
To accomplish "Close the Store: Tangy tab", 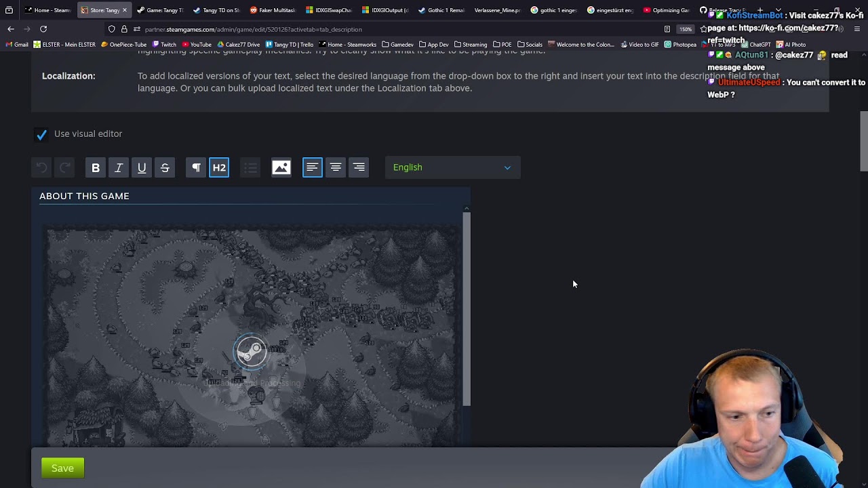I will [124, 10].
